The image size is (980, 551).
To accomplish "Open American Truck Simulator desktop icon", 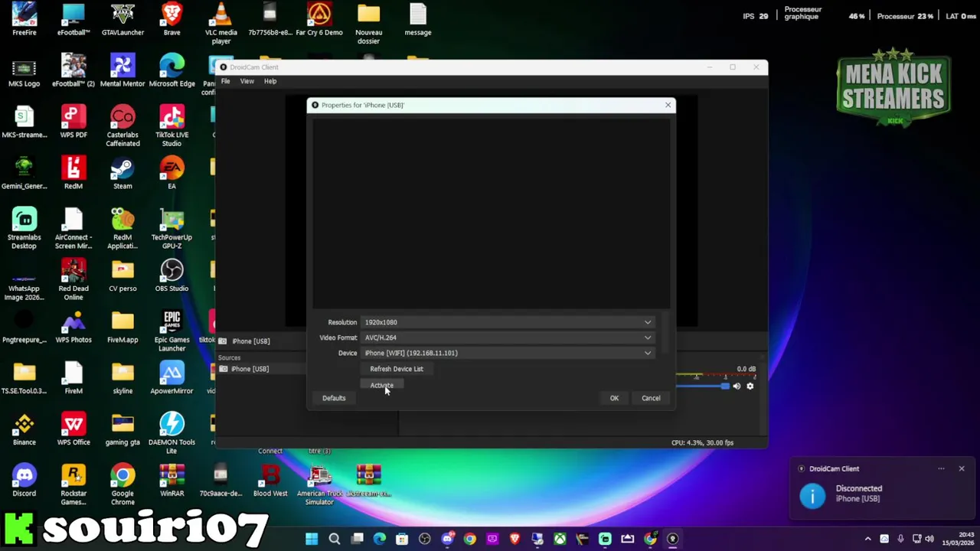I will (x=319, y=484).
